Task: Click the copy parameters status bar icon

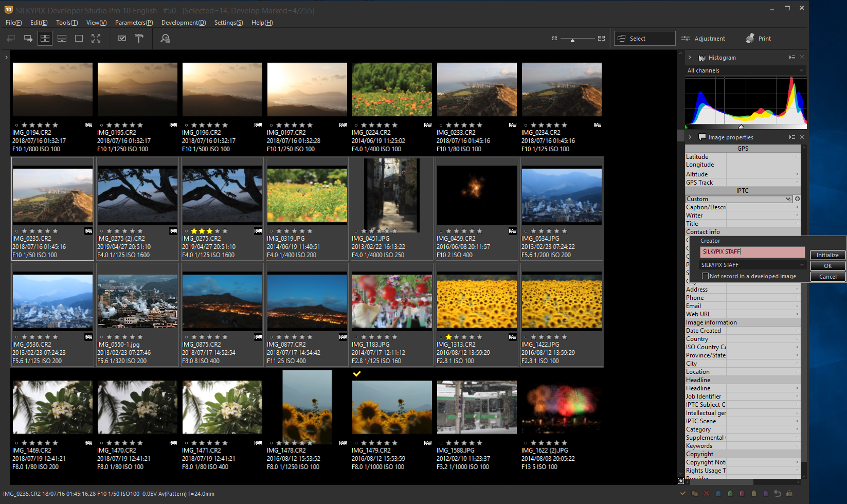Action: (x=695, y=494)
